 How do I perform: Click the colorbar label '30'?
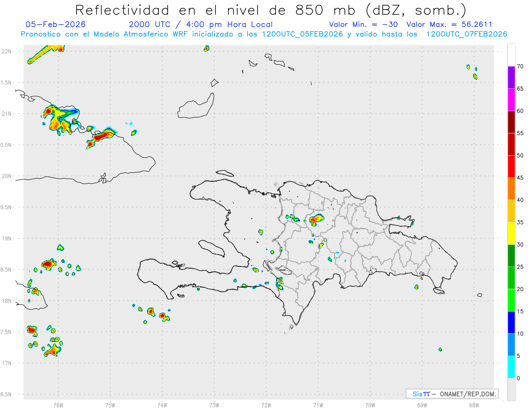pyautogui.click(x=520, y=245)
